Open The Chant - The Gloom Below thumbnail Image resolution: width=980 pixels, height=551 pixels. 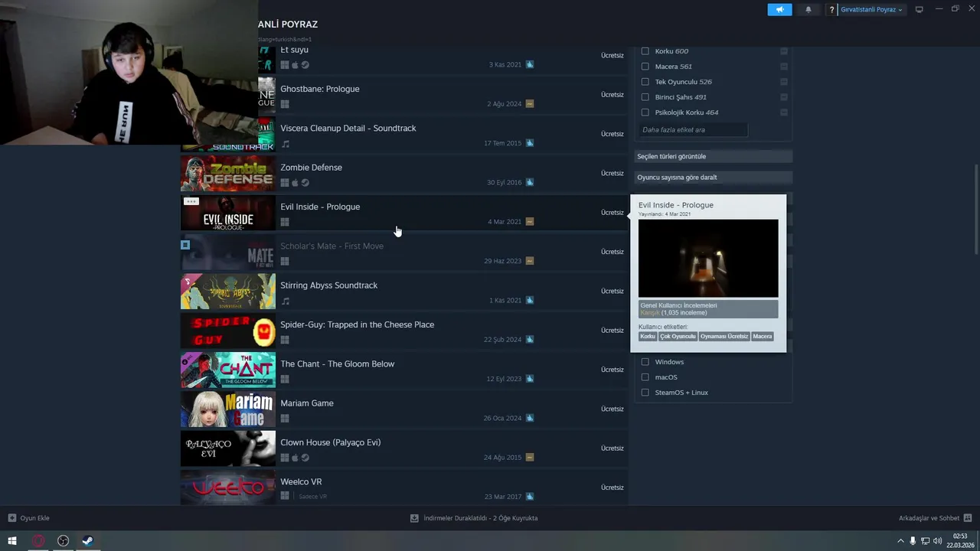pos(227,370)
